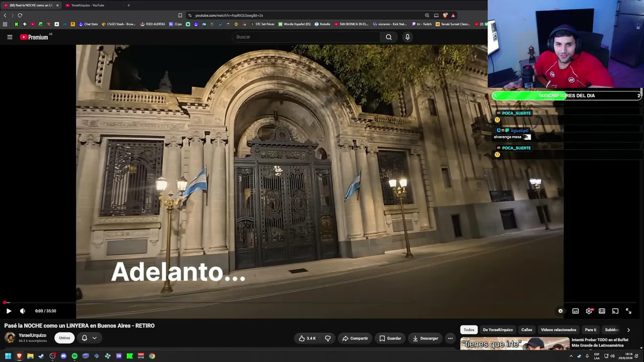Like the video with 3.4 K likes
Screen dimensions: 644x362
[307, 338]
